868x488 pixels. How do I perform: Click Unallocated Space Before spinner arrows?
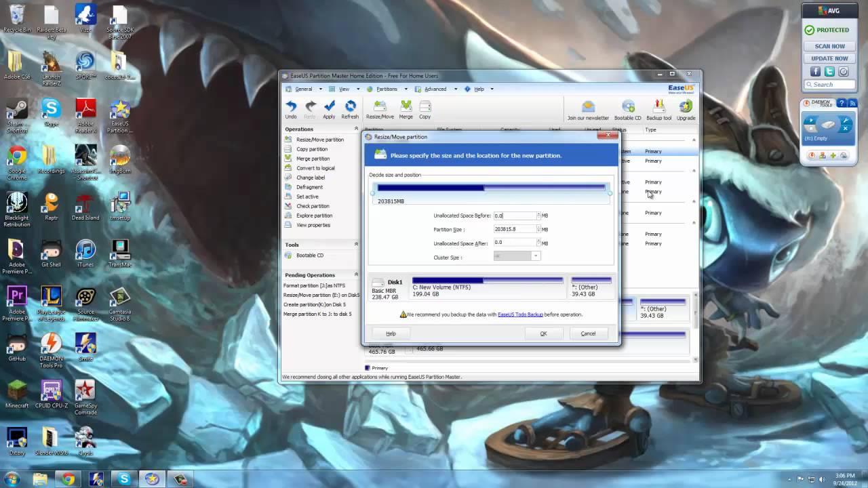(538, 216)
